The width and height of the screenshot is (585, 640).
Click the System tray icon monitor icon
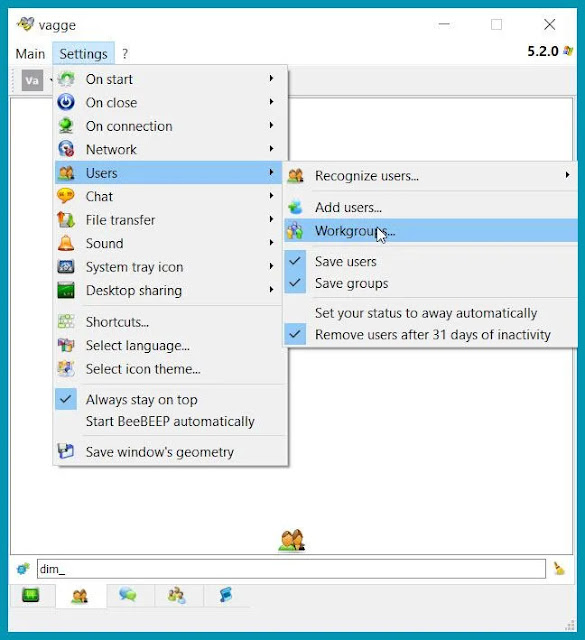click(x=66, y=267)
